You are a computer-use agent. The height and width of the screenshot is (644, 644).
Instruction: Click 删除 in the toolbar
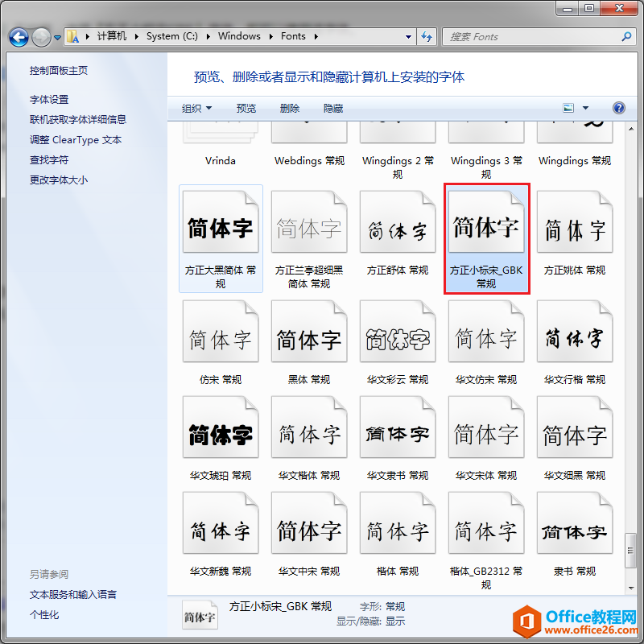click(x=290, y=109)
